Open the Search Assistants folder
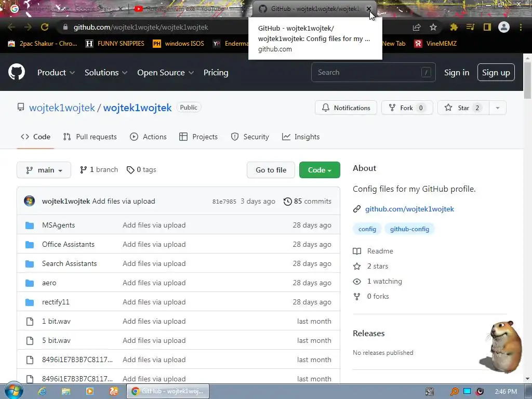Image resolution: width=532 pixels, height=399 pixels. (x=69, y=263)
